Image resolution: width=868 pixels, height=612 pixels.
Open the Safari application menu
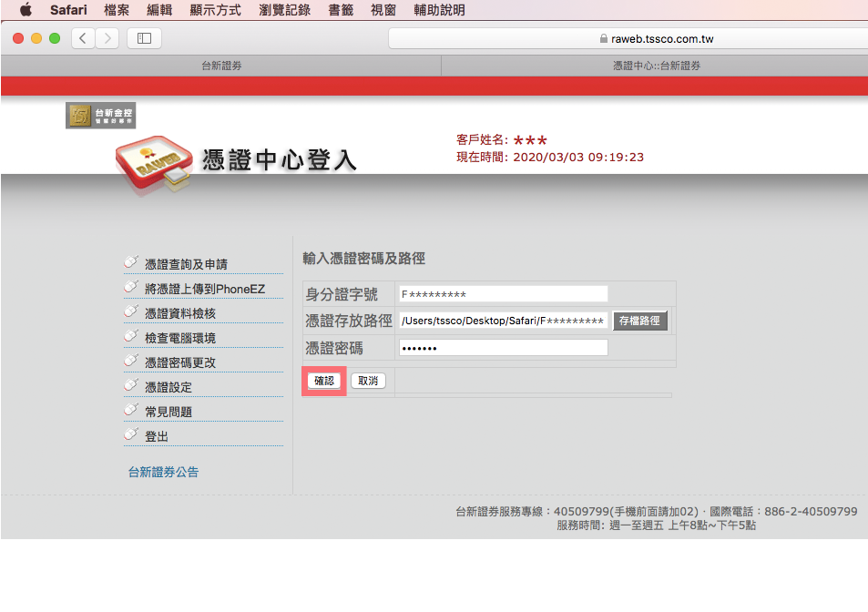(x=68, y=10)
